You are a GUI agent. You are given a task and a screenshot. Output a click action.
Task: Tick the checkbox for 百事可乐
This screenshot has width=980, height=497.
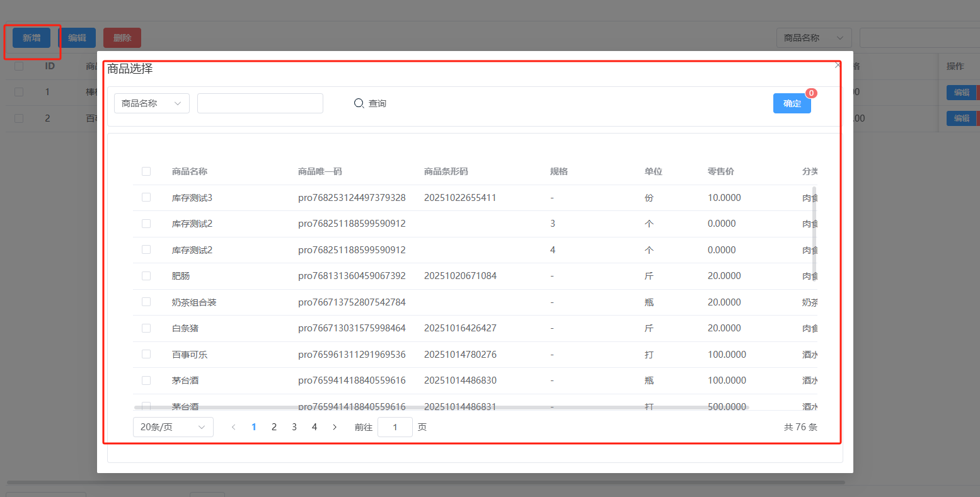(146, 354)
